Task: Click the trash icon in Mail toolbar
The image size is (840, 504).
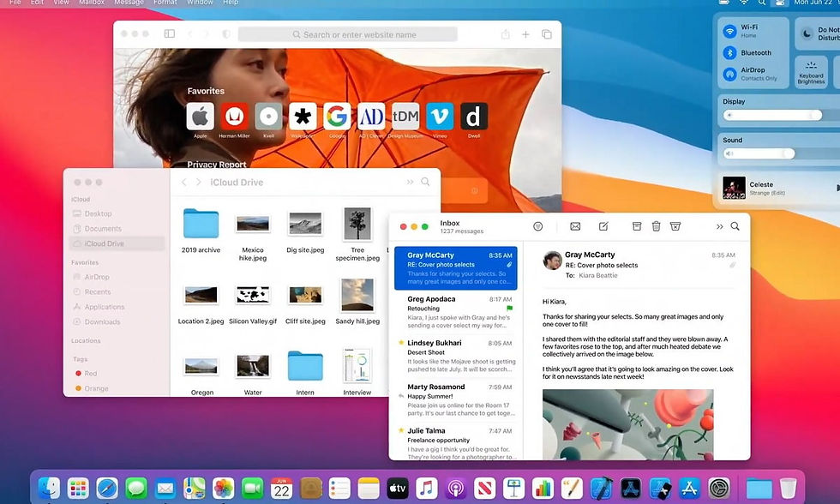Action: pyautogui.click(x=656, y=226)
